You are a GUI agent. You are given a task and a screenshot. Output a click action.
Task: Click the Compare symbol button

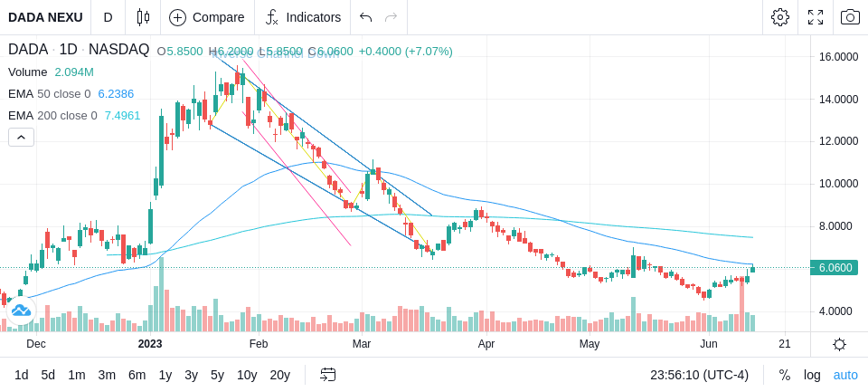pos(207,17)
